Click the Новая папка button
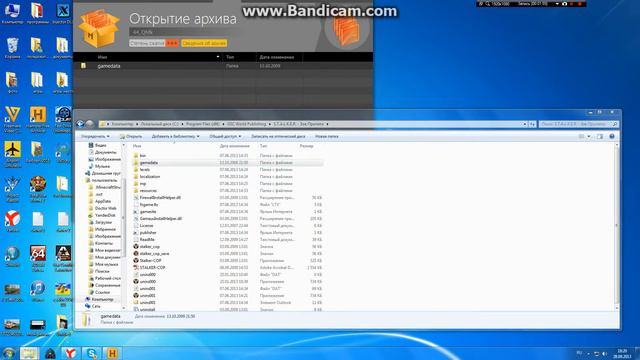 pyautogui.click(x=327, y=136)
